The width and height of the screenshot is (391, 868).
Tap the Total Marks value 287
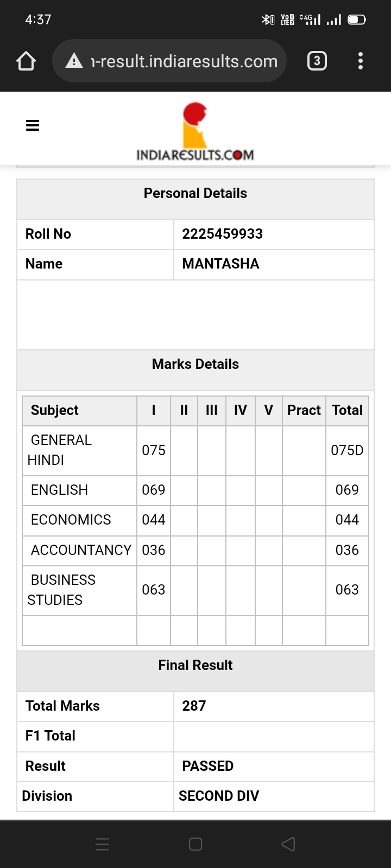tap(194, 706)
